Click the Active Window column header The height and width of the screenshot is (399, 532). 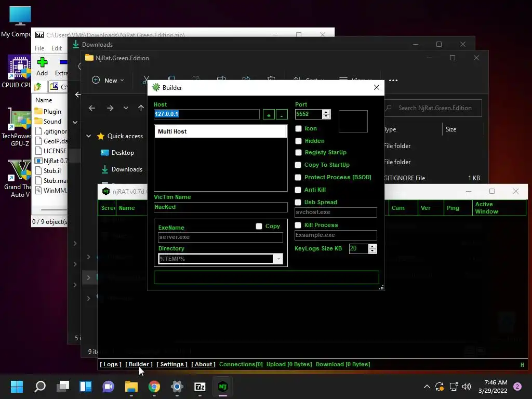[499, 208]
